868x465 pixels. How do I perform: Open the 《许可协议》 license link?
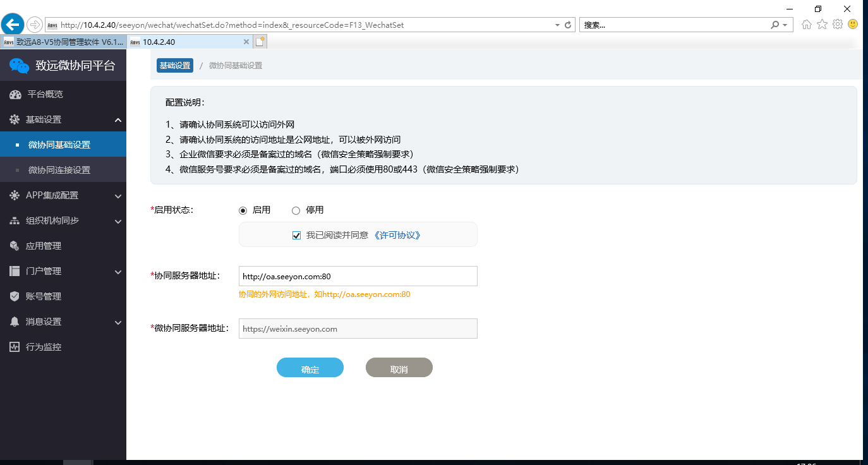tap(397, 235)
